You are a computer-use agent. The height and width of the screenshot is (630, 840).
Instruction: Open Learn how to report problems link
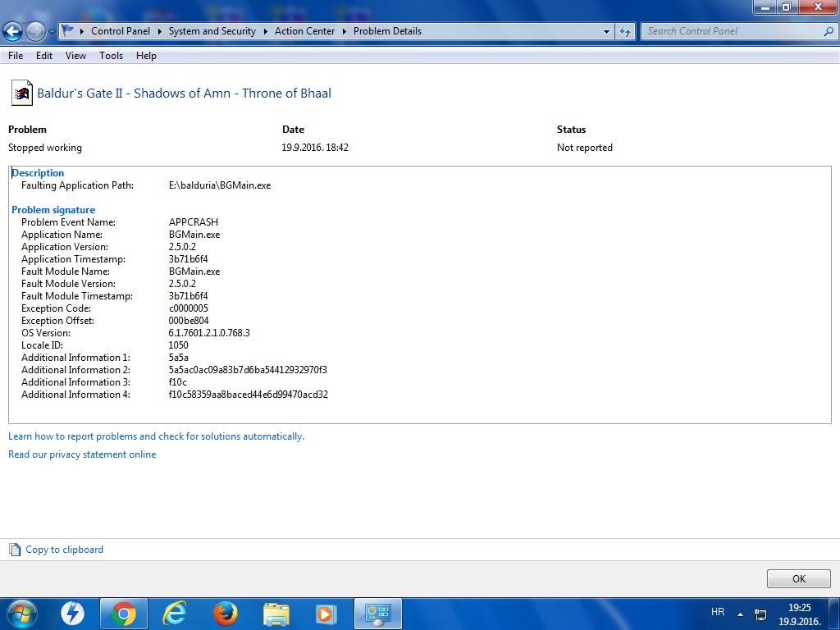[x=156, y=436]
